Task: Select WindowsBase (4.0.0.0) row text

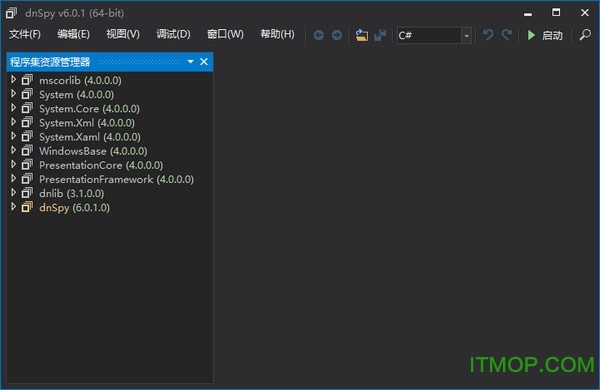Action: (x=93, y=151)
